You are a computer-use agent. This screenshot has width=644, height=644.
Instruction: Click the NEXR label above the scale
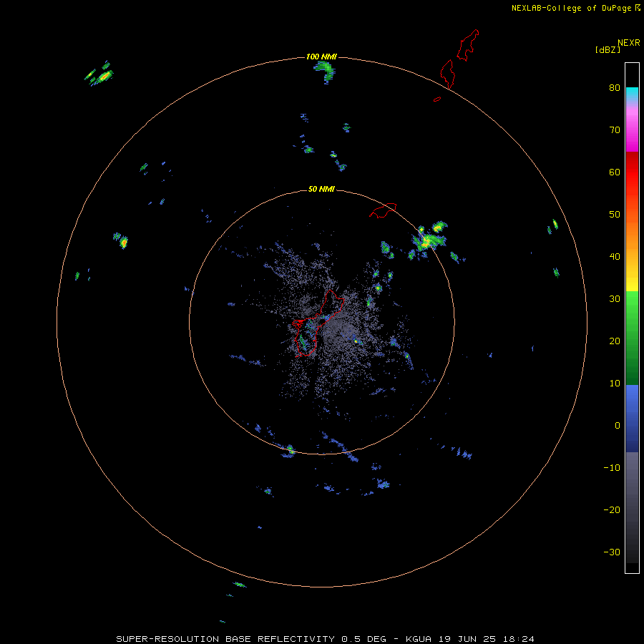pos(629,43)
